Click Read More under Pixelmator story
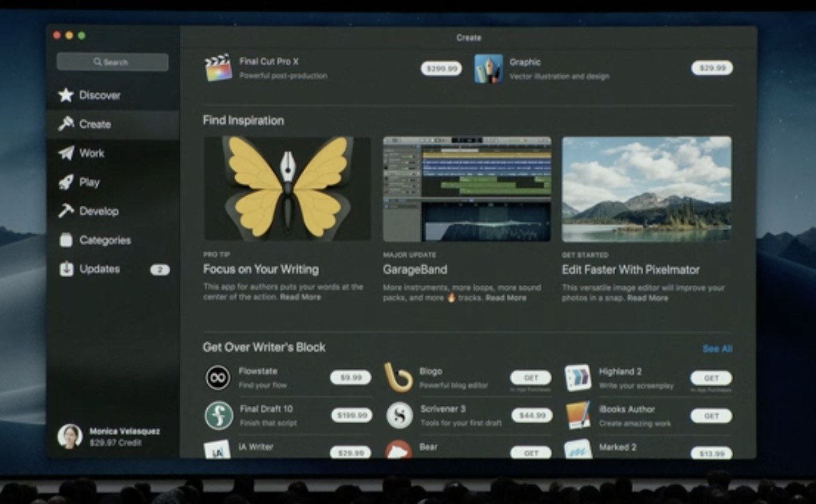Viewport: 816px width, 504px height. coord(648,298)
